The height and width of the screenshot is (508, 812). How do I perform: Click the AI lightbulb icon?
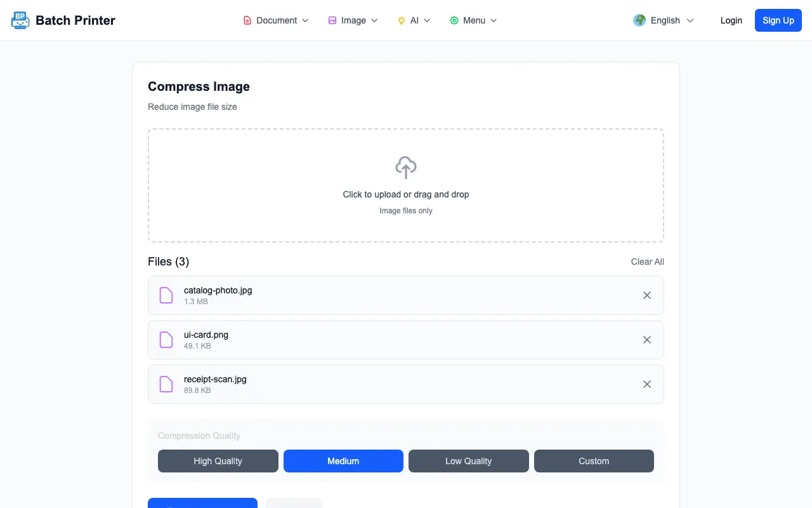click(402, 20)
